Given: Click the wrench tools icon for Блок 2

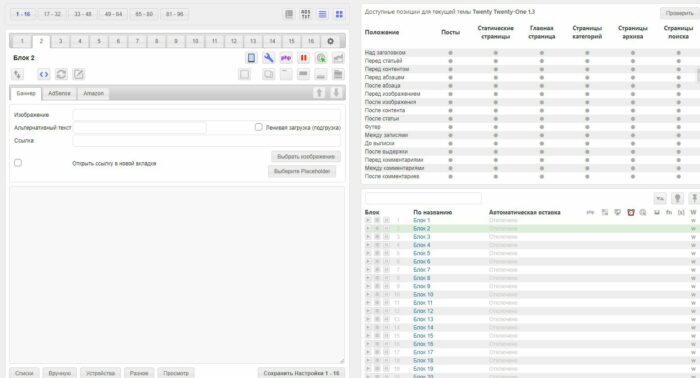Looking at the screenshot, I should [268, 58].
